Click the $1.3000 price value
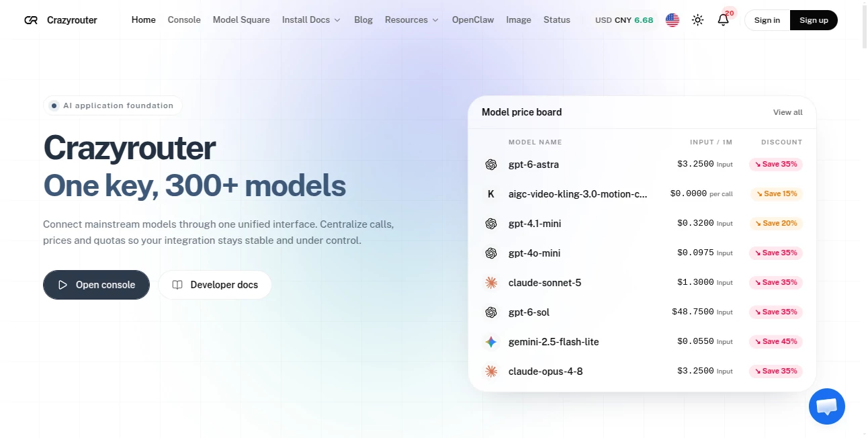 pos(695,283)
